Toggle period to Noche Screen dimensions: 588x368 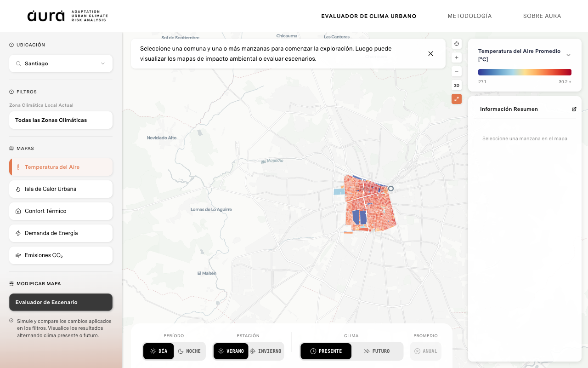tap(189, 351)
